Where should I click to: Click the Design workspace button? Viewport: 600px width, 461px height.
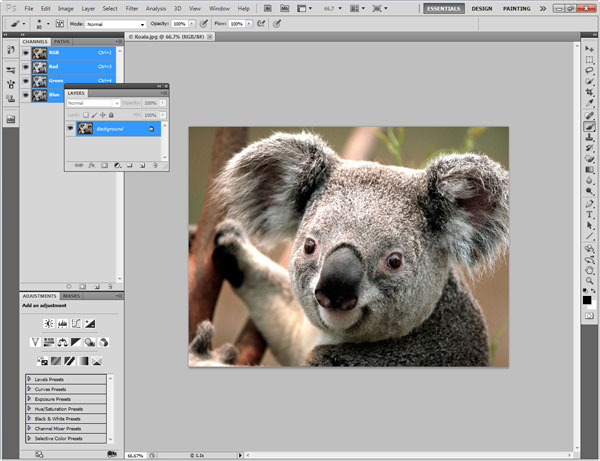pos(481,8)
